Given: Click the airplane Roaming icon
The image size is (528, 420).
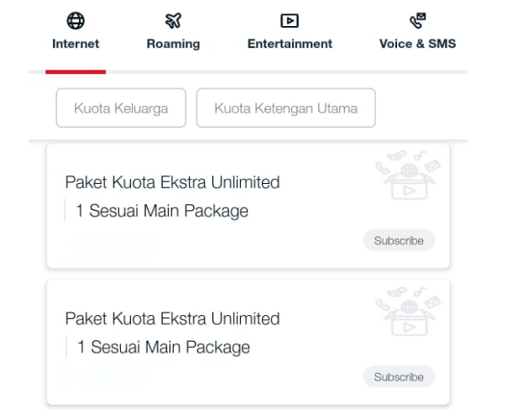Looking at the screenshot, I should tap(174, 20).
